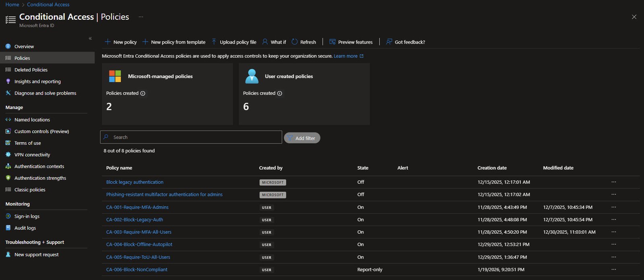644x280 pixels.
Task: Select Authentication strengths in the sidebar
Action: (x=40, y=178)
